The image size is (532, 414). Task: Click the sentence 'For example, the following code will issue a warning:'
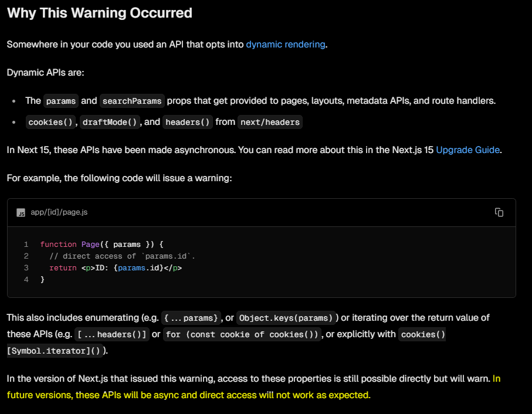(x=120, y=178)
